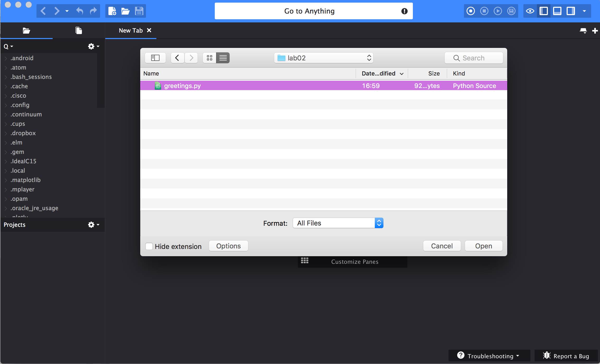
Task: Click the Search field in file dialog
Action: tap(474, 58)
